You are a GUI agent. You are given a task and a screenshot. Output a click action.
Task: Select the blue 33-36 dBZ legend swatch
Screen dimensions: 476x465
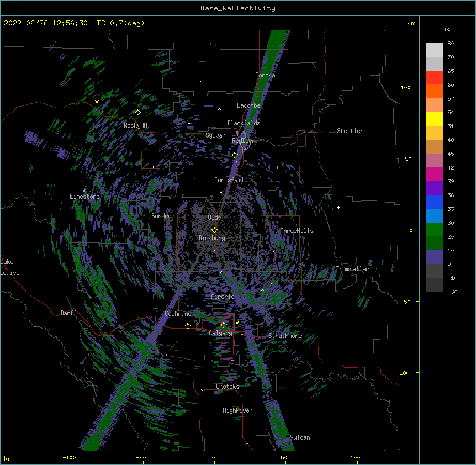(x=434, y=202)
